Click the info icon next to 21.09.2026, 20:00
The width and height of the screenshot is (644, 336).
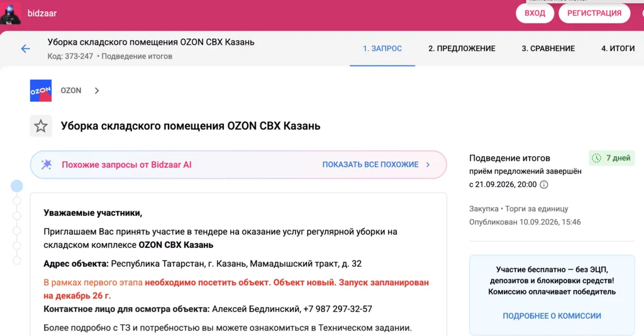point(544,184)
